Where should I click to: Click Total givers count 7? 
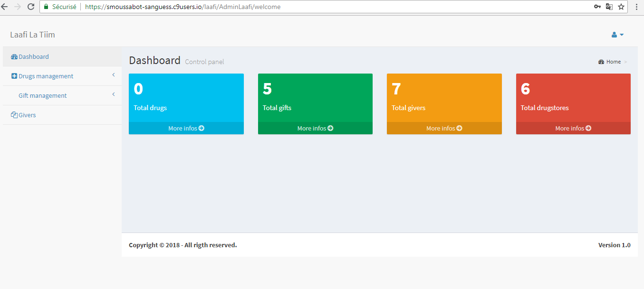[396, 89]
